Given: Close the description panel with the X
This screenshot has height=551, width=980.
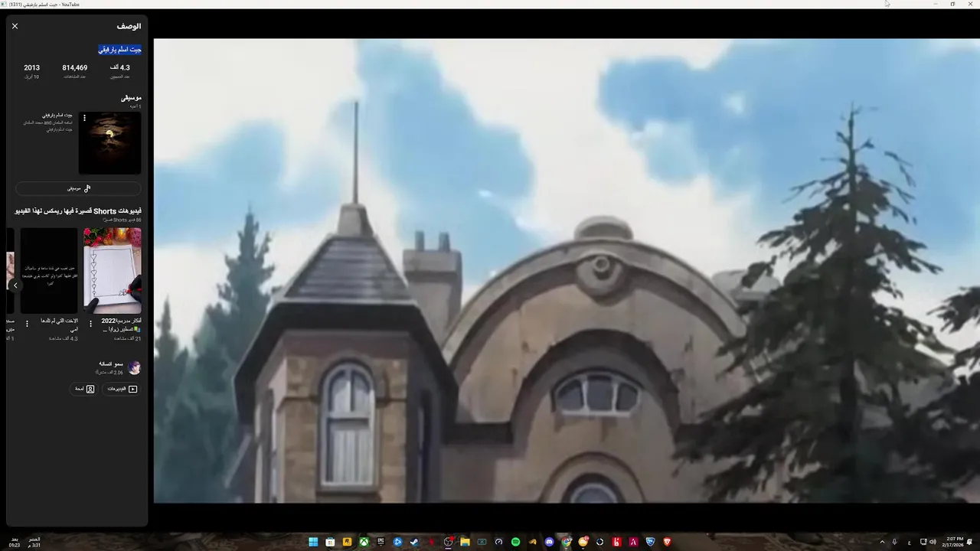Looking at the screenshot, I should click(15, 26).
